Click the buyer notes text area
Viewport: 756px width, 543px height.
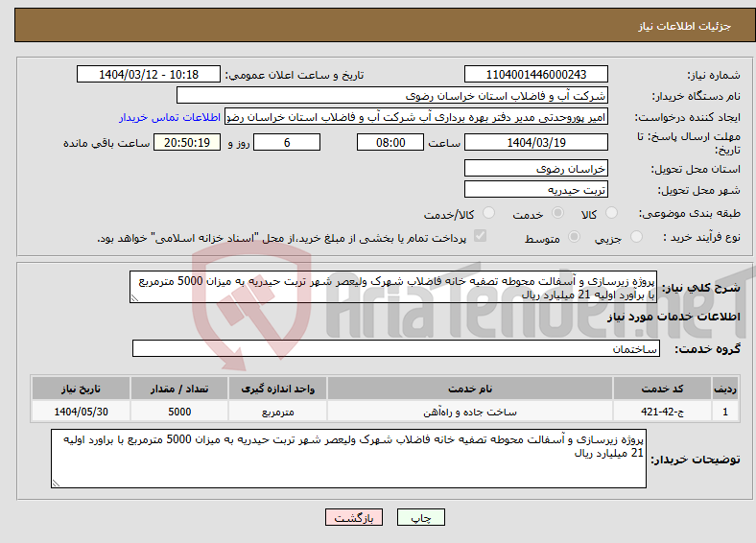[348, 459]
